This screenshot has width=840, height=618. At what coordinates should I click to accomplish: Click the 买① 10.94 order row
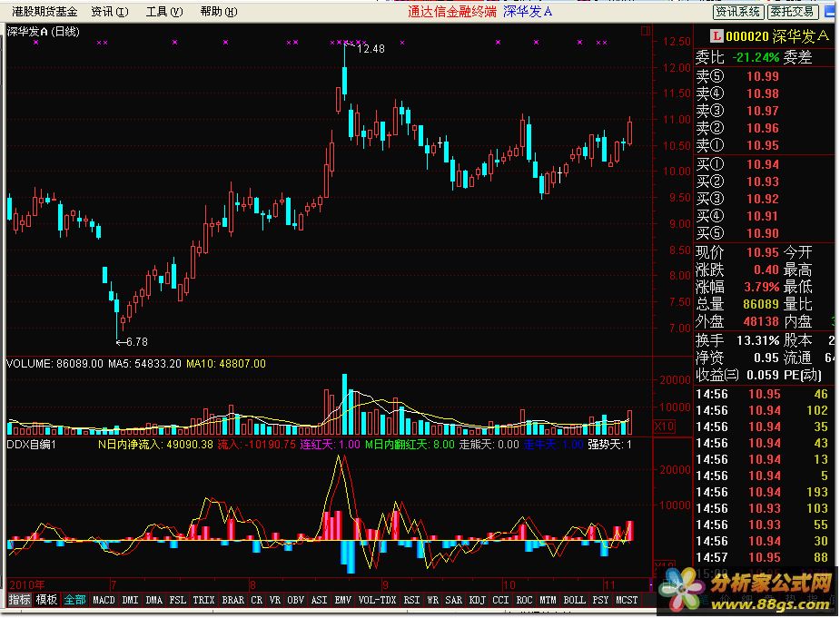[737, 164]
